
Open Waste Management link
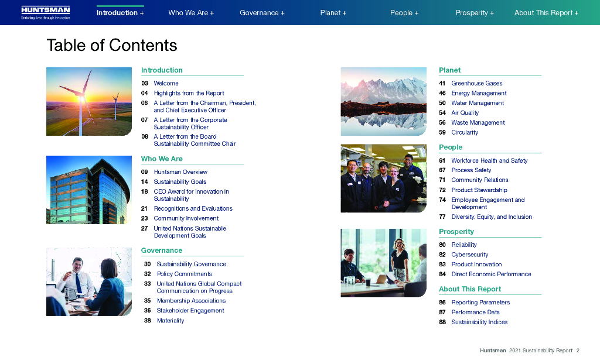[x=478, y=123]
